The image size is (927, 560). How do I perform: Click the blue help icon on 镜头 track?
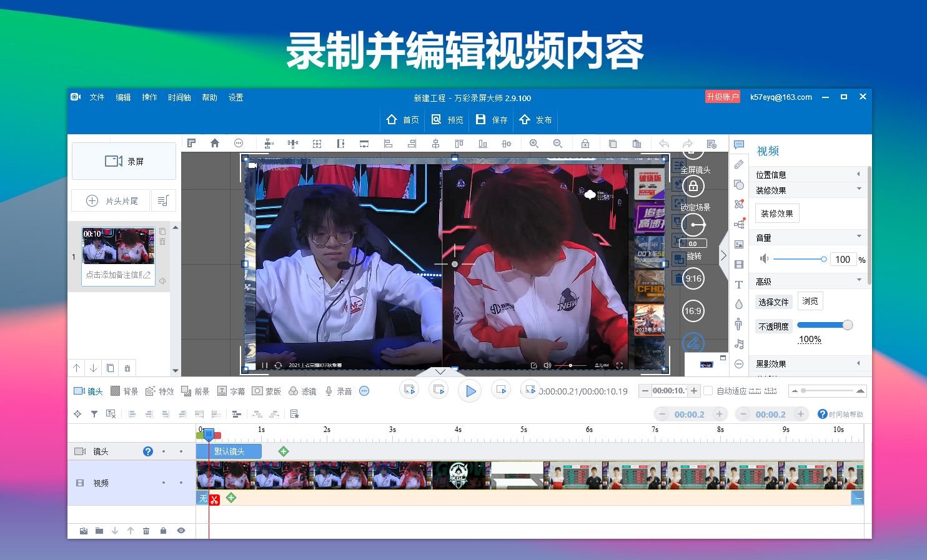click(148, 451)
